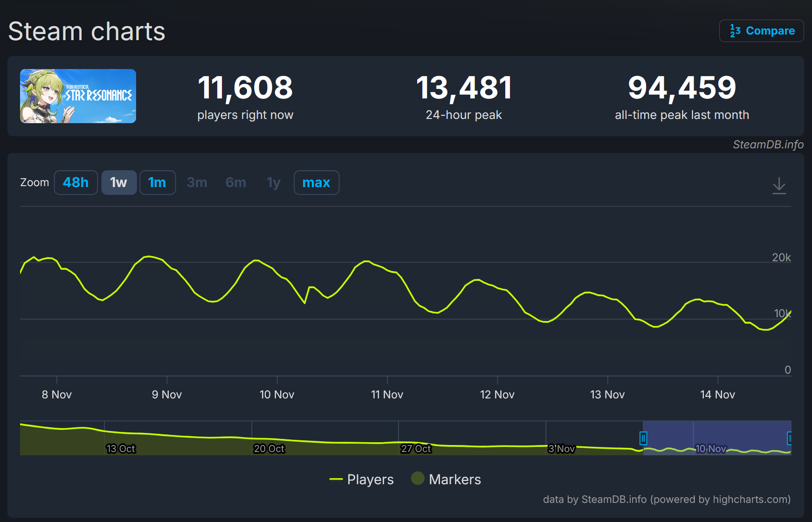Click the 10 Nov label in the navigator
812x522 pixels.
click(711, 449)
